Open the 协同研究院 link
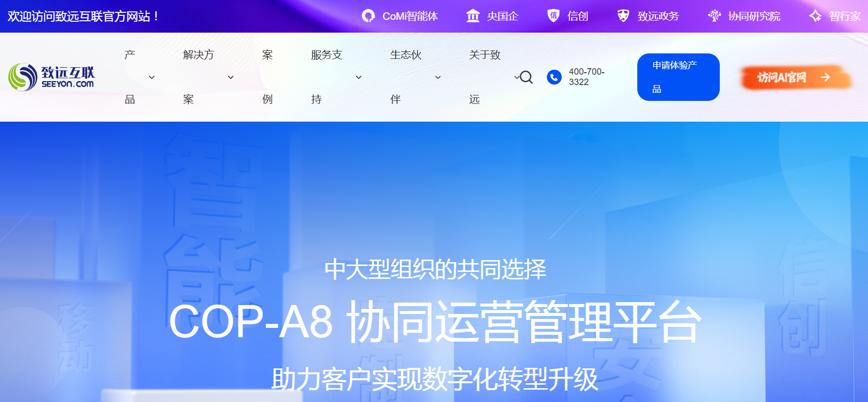 click(754, 16)
